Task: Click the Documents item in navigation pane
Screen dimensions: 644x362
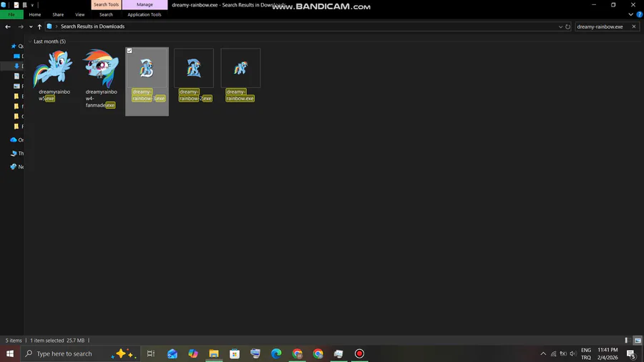Action: coord(18,77)
